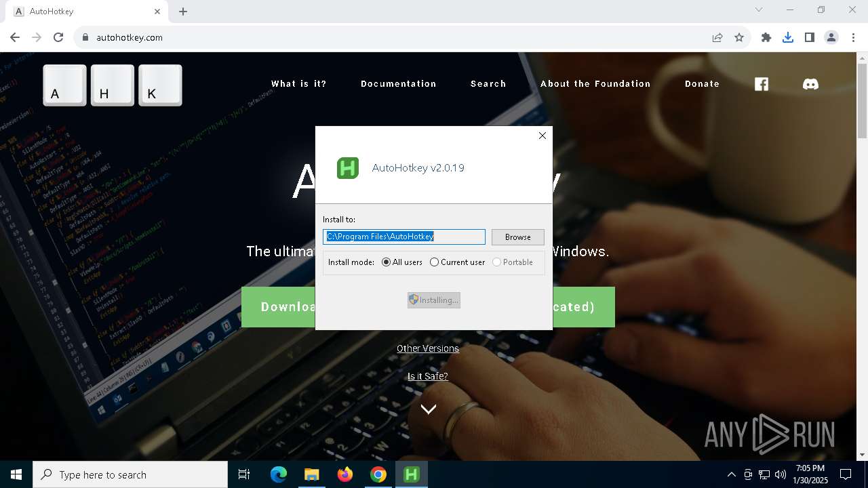Click the Facebook icon in site header
The image size is (868, 488).
pyautogui.click(x=762, y=84)
